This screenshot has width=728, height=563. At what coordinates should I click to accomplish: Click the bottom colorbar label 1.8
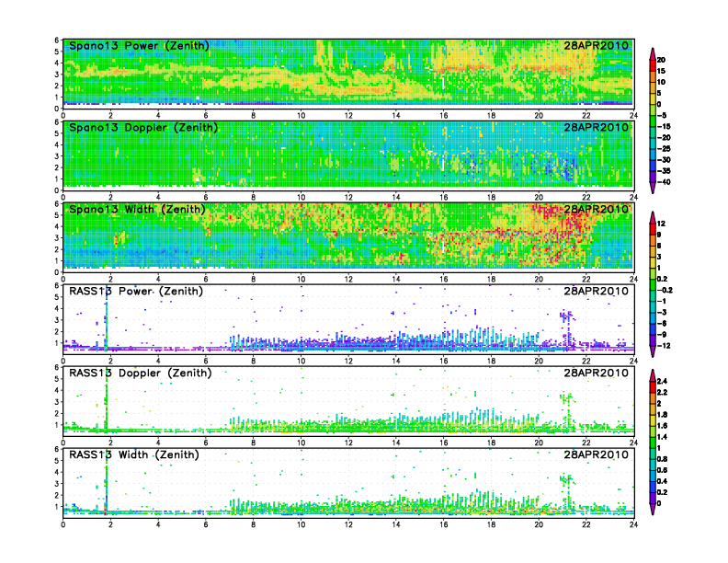[662, 415]
